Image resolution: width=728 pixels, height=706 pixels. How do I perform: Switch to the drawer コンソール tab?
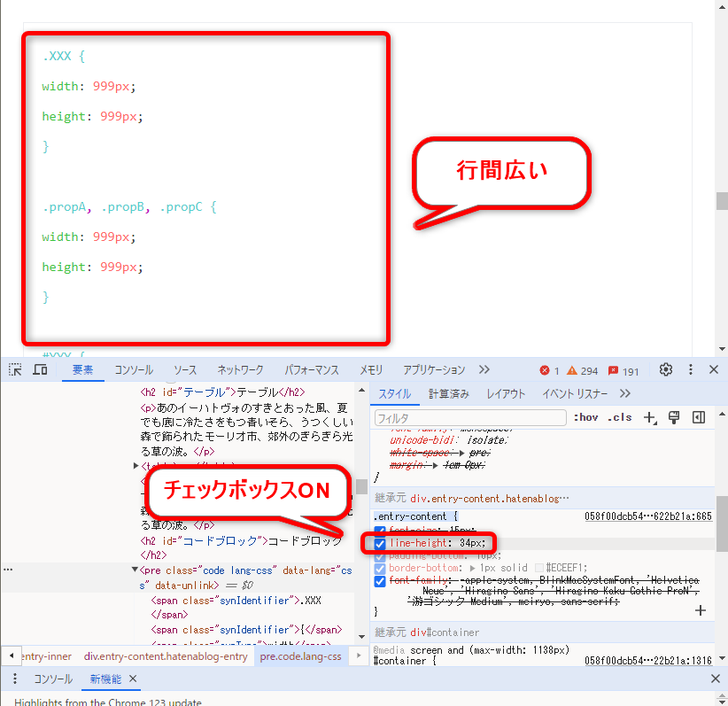[53, 679]
